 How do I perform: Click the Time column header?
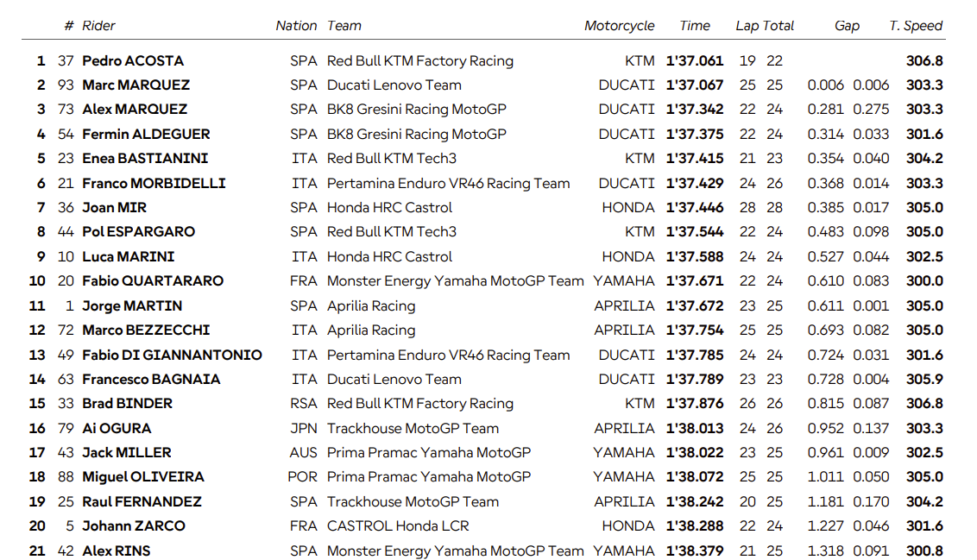click(695, 26)
